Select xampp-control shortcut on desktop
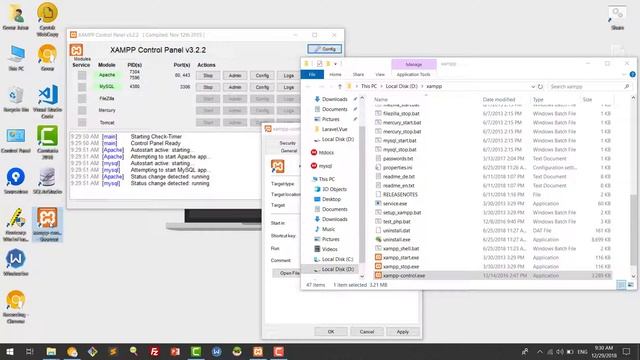This screenshot has height=360, width=640. click(x=47, y=224)
